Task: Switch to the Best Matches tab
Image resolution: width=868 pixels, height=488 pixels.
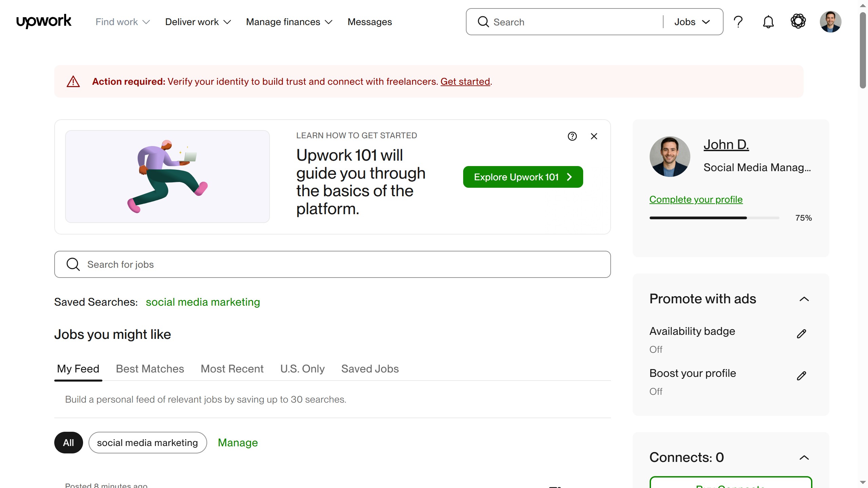Action: (150, 369)
